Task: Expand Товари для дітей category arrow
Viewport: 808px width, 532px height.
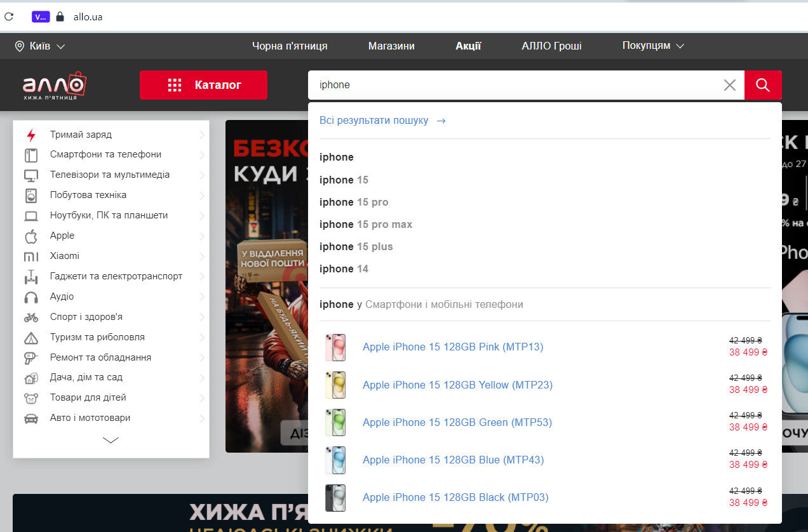Action: (202, 398)
